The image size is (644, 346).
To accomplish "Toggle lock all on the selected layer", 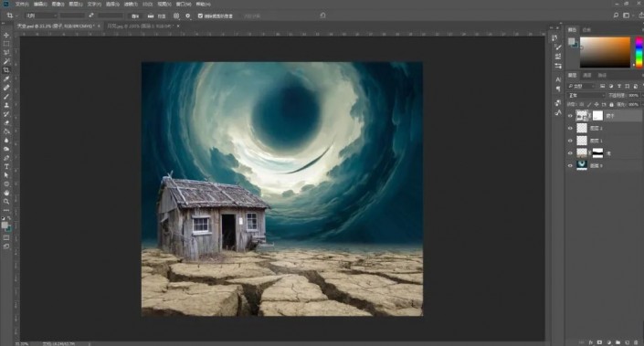I will 611,104.
